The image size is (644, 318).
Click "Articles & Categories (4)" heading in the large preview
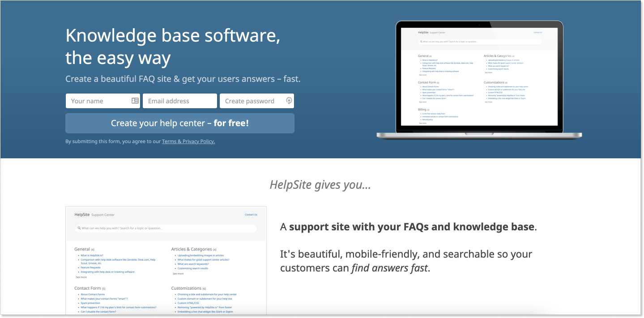(194, 249)
